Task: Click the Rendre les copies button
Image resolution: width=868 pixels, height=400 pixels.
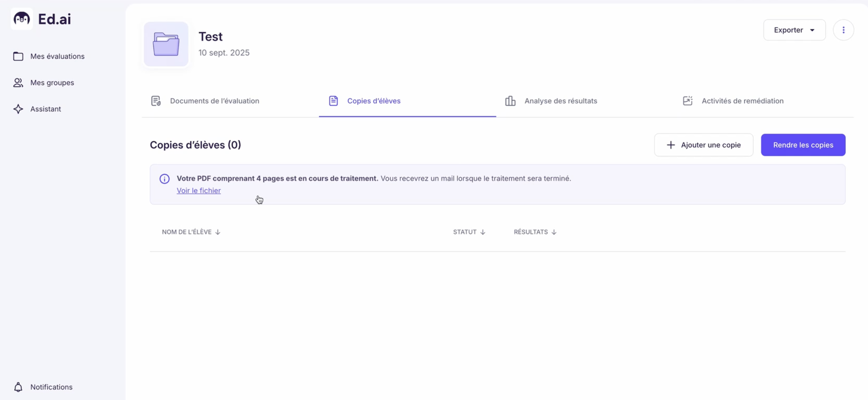Action: pos(803,145)
